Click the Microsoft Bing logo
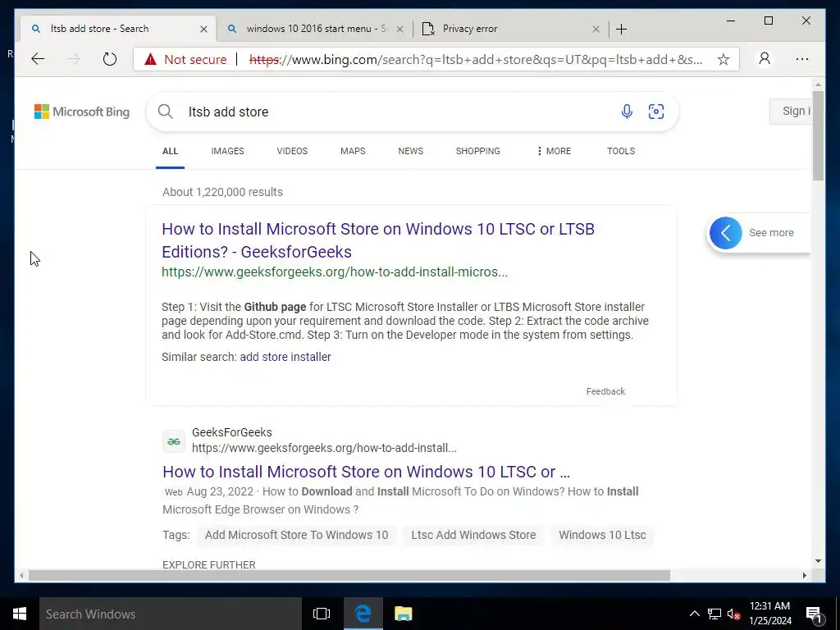Screen dimensions: 840x630 (x=82, y=112)
